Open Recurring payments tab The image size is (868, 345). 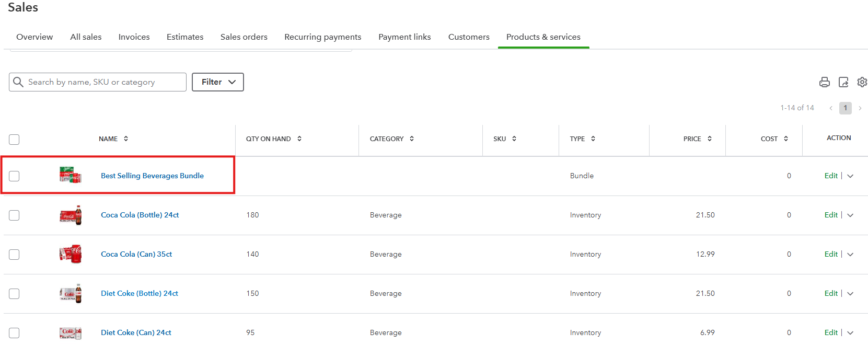coord(323,37)
